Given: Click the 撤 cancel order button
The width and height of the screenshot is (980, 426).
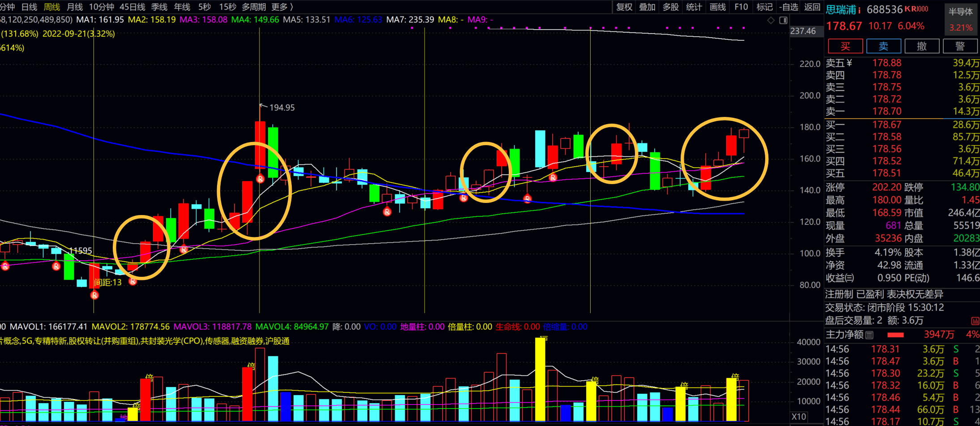Looking at the screenshot, I should (x=922, y=46).
